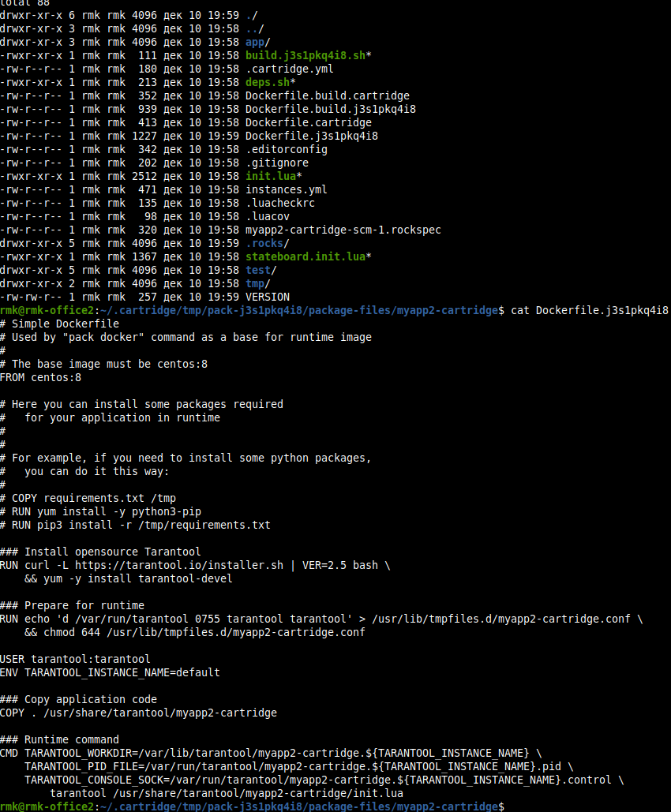
Task: Click 'ENV TARANTOOL_INSTANCE_NAME=default' line
Action: pyautogui.click(x=110, y=674)
